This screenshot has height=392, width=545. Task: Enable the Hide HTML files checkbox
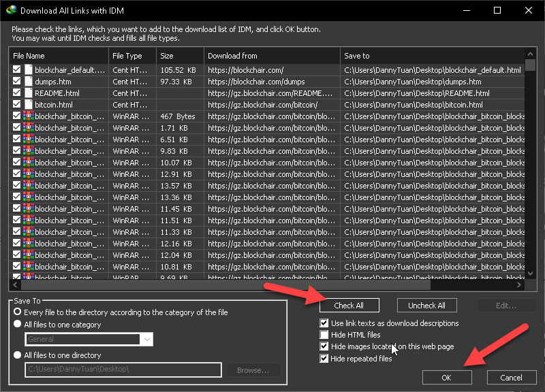pos(324,335)
